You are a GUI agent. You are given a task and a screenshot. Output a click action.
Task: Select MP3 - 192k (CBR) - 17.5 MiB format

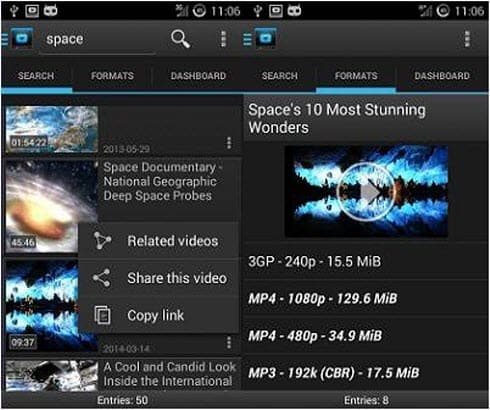(366, 373)
